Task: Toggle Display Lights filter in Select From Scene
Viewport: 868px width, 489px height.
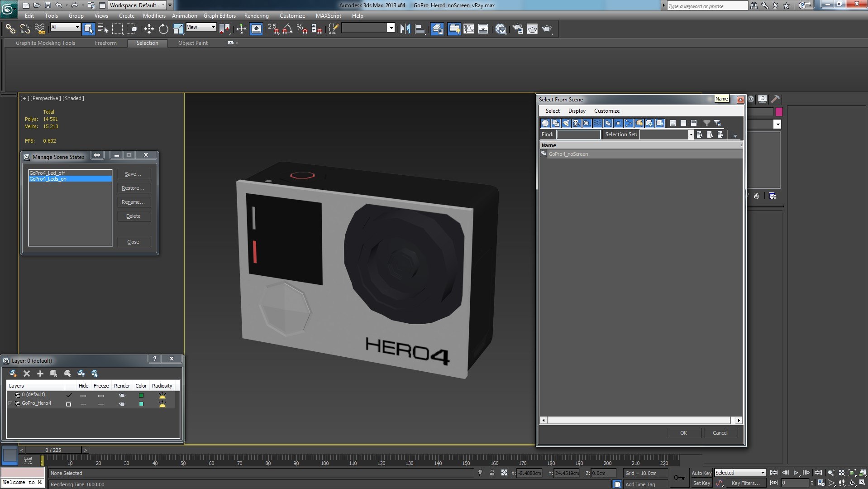Action: [566, 123]
